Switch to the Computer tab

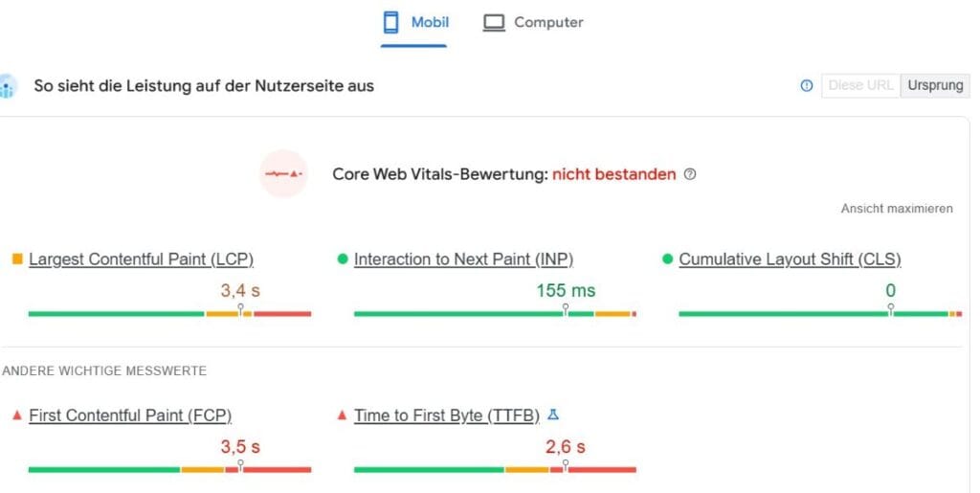pos(548,22)
